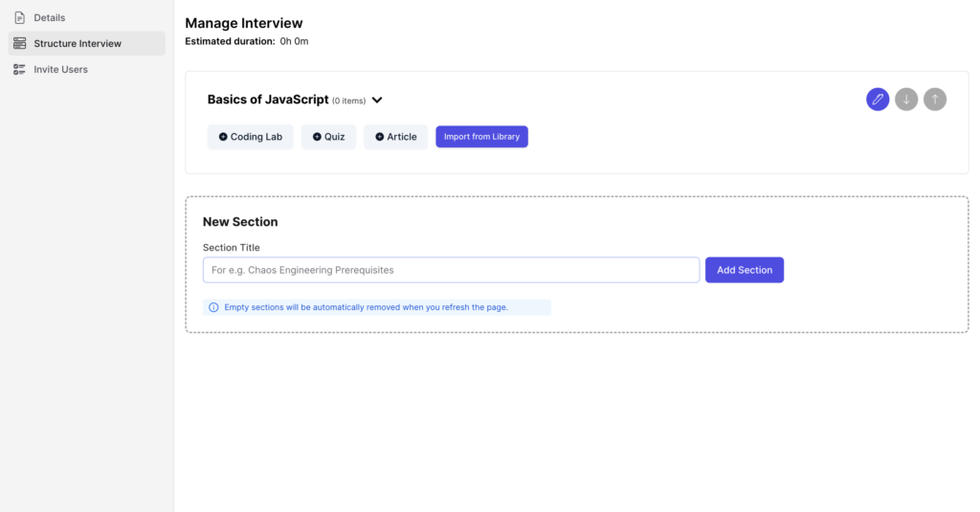Click the Invite Users checklist icon
This screenshot has height=512, width=980.
point(19,70)
